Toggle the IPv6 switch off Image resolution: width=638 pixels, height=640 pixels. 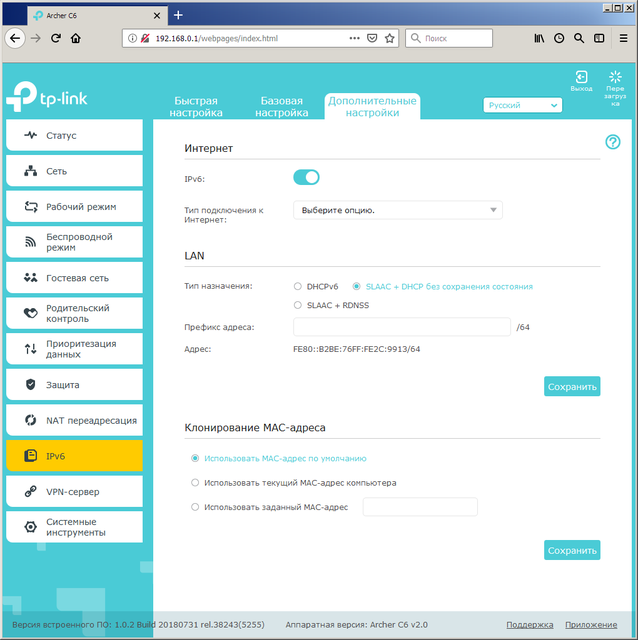pyautogui.click(x=306, y=178)
